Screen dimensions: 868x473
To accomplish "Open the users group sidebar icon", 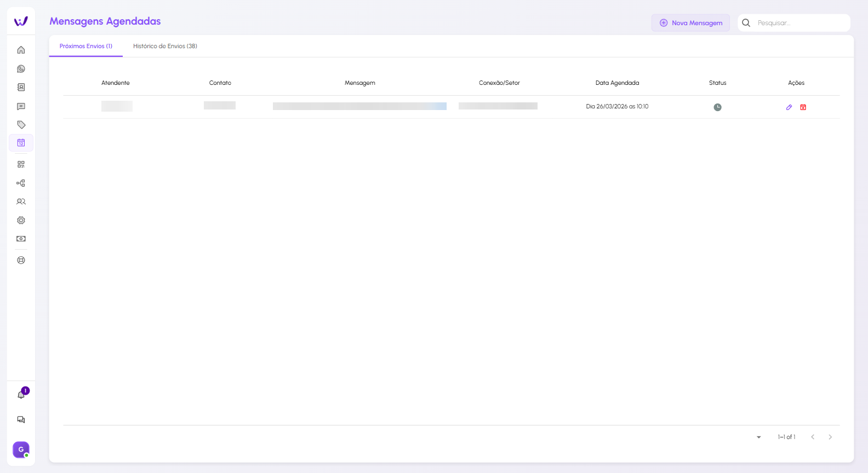I will point(21,201).
